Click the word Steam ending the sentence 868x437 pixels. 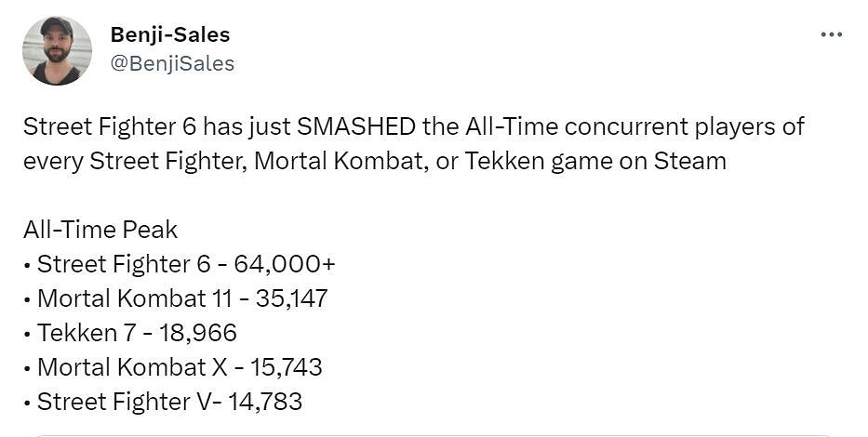(689, 161)
